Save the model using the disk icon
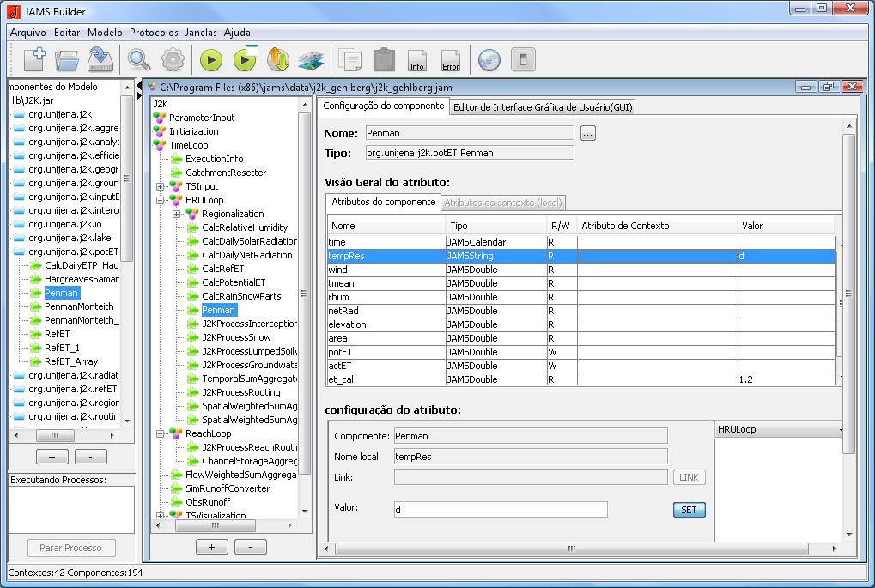 point(100,60)
